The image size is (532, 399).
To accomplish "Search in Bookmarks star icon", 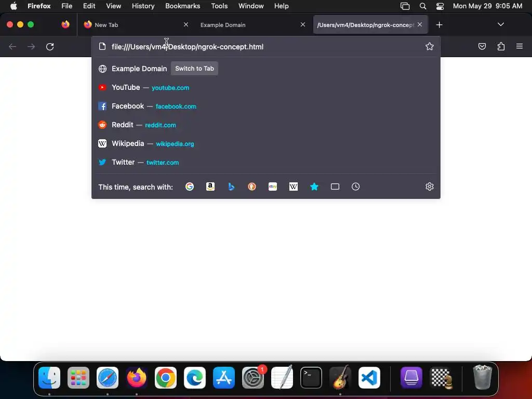I will tap(314, 187).
